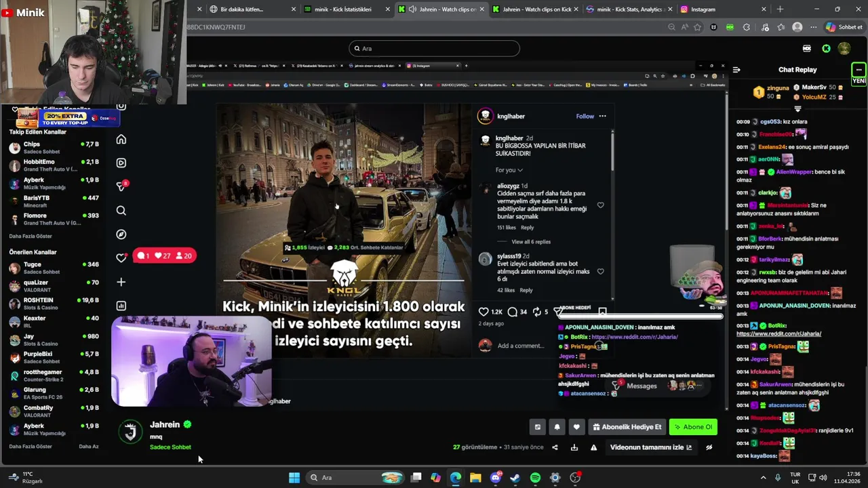This screenshot has height=488, width=868.
Task: Open recommended channel ROSHTEIN
Action: click(54, 303)
